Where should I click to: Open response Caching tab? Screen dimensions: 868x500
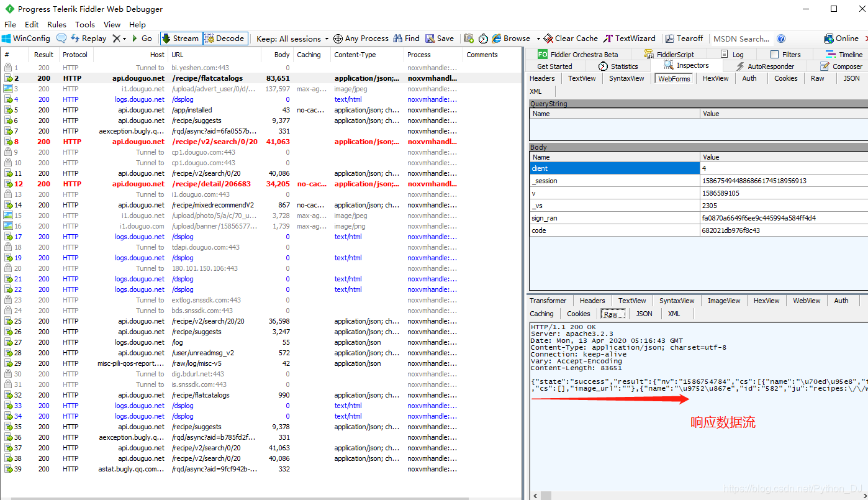click(541, 314)
